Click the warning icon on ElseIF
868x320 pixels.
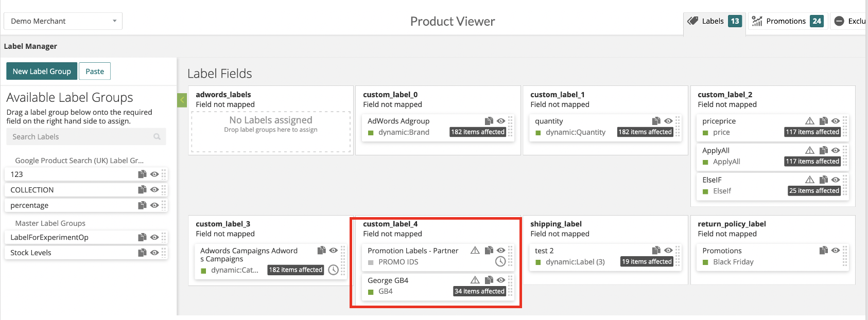point(810,180)
